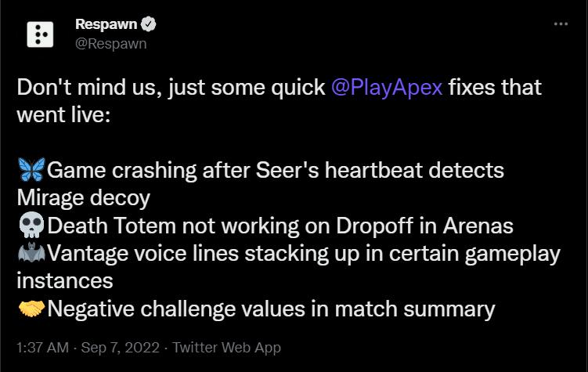This screenshot has height=372, width=588.
Task: Click the skull emoji before Death Totem
Action: point(31,226)
